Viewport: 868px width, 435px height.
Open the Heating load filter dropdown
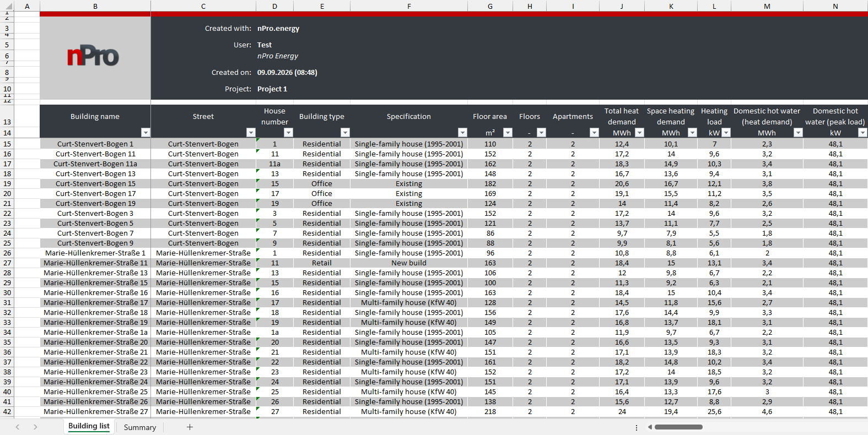click(726, 133)
